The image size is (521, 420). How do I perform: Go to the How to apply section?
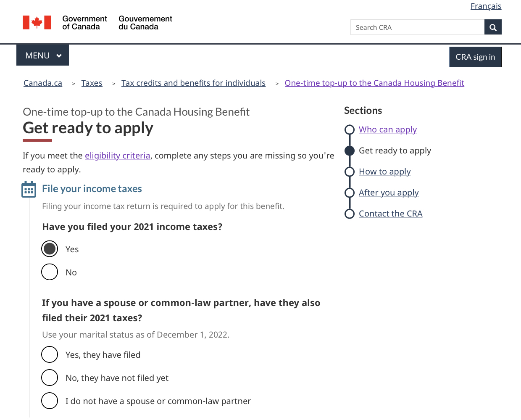click(384, 172)
